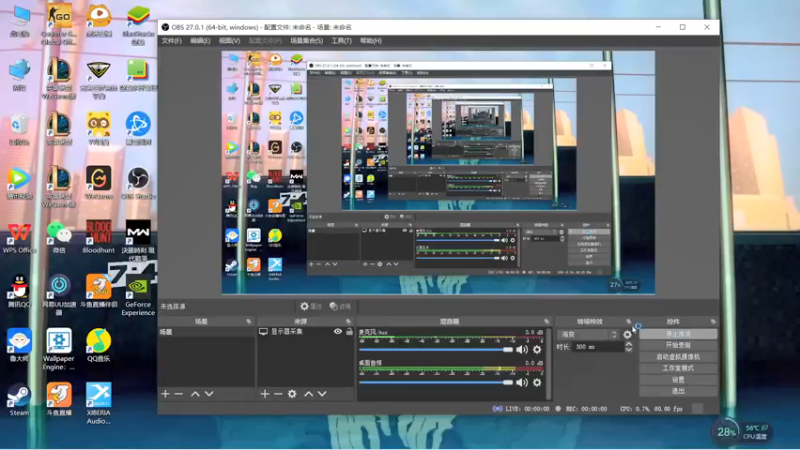The height and width of the screenshot is (450, 800).
Task: Open GeForce Experience desktop shortcut
Action: pyautogui.click(x=138, y=296)
